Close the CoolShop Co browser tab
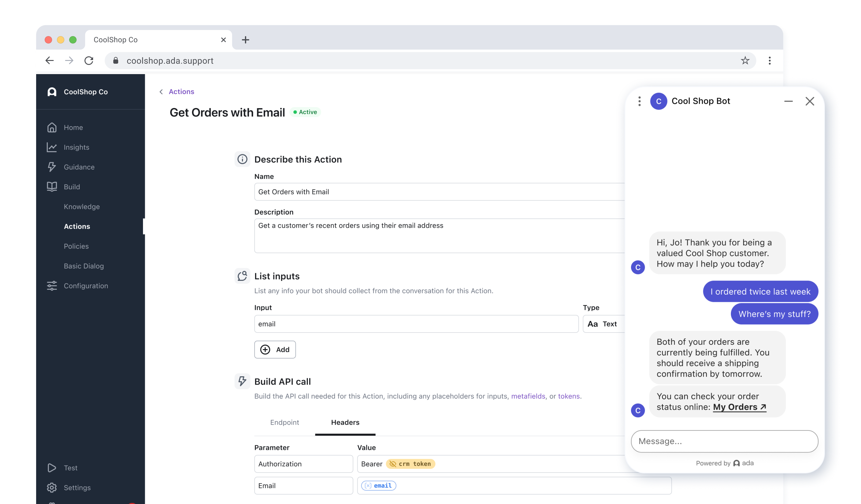This screenshot has height=504, width=861. 224,39
